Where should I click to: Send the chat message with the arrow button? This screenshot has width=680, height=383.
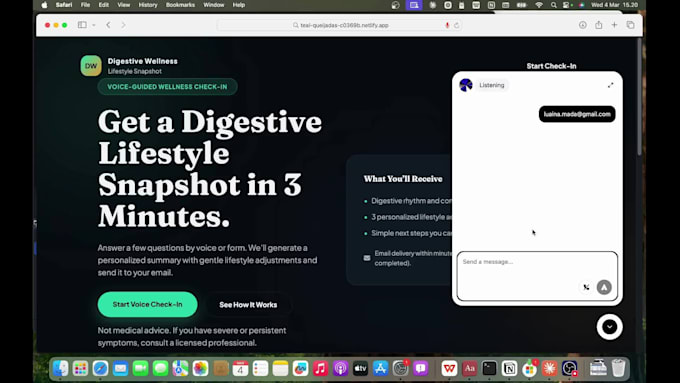click(604, 287)
